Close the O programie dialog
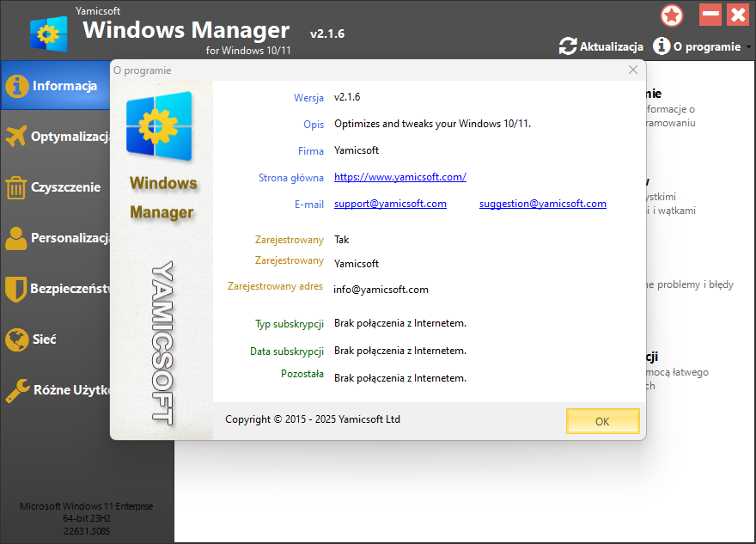The image size is (756, 544). [x=633, y=70]
